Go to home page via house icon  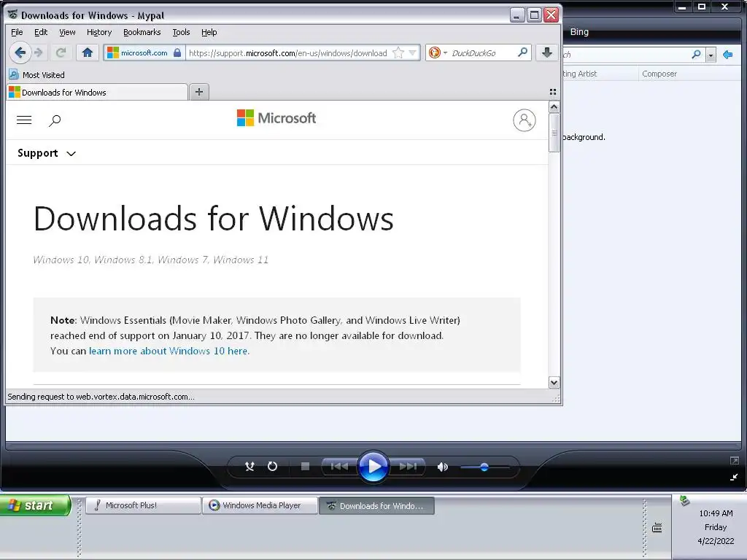pos(88,52)
